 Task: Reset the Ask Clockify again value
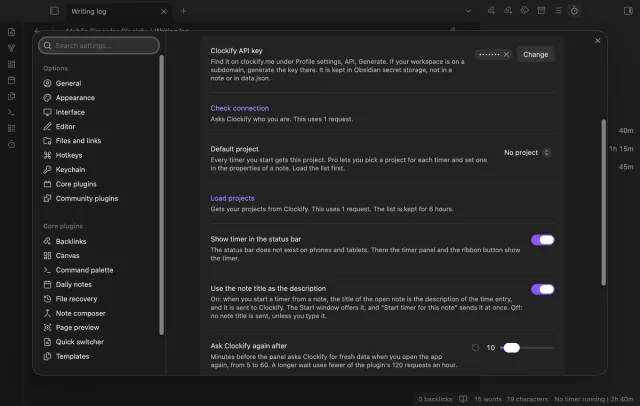pyautogui.click(x=476, y=348)
